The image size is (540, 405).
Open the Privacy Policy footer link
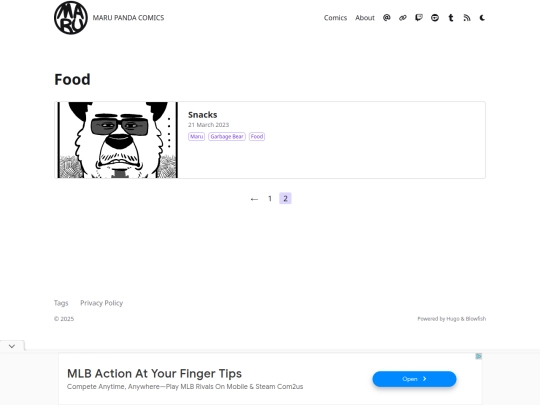(x=102, y=303)
